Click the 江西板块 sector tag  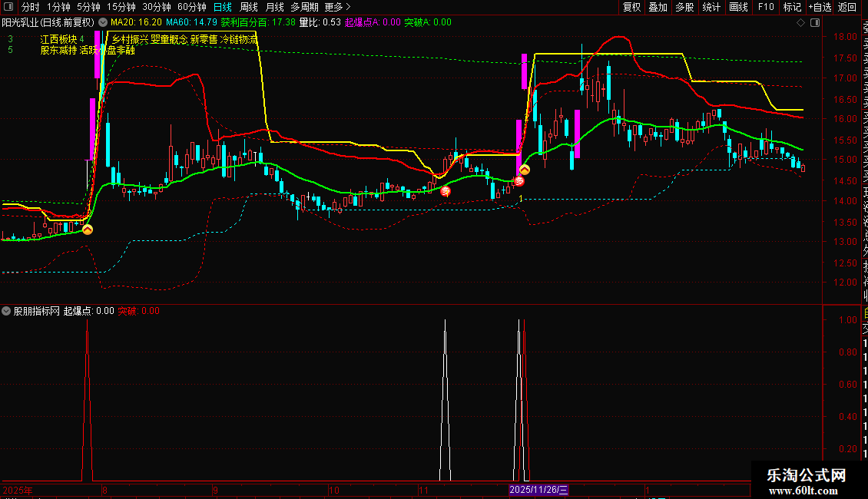tap(58, 39)
